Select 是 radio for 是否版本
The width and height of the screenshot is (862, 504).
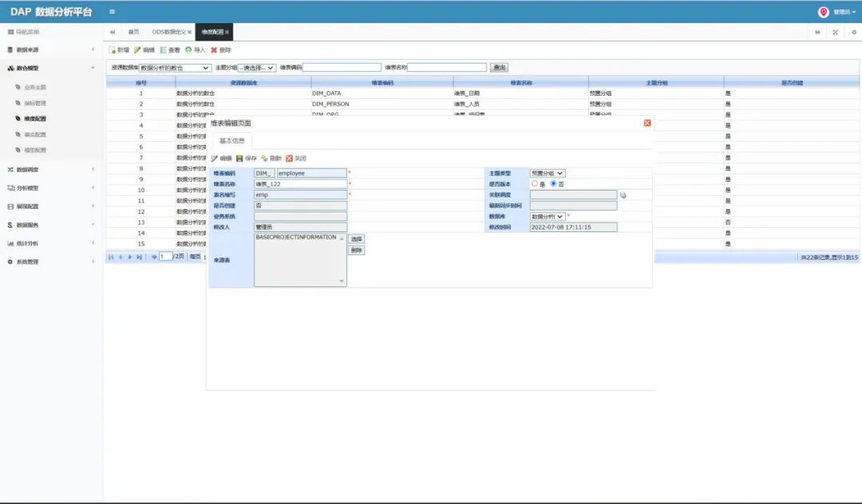[534, 184]
